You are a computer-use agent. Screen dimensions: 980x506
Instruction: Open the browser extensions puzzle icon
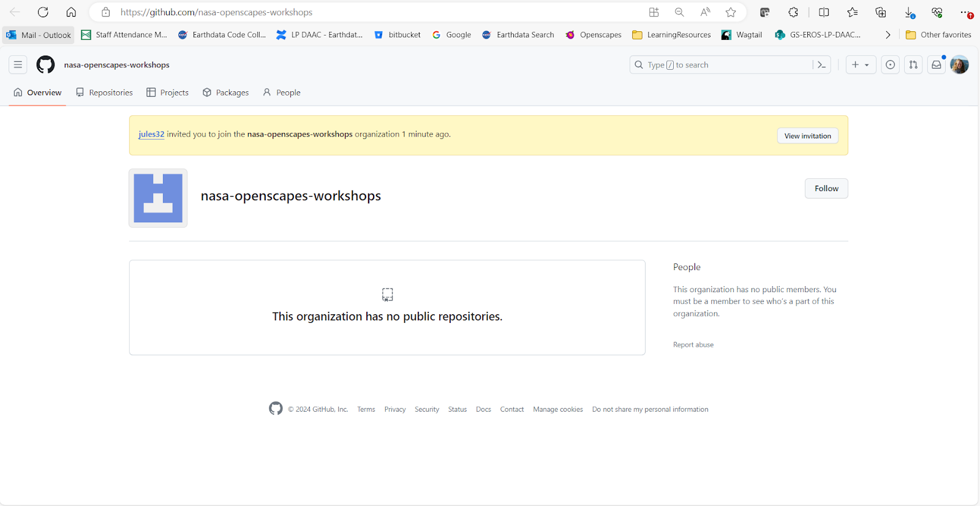[793, 12]
